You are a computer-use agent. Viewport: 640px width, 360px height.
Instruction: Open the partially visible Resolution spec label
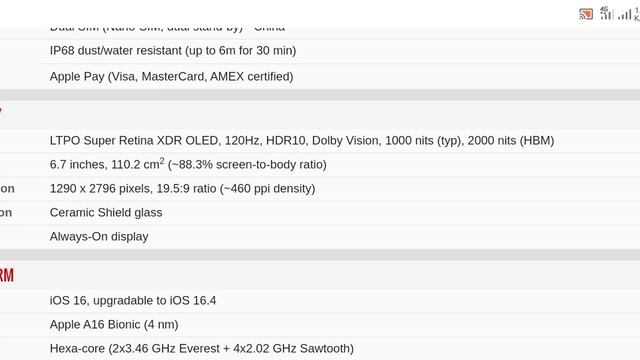(7, 189)
